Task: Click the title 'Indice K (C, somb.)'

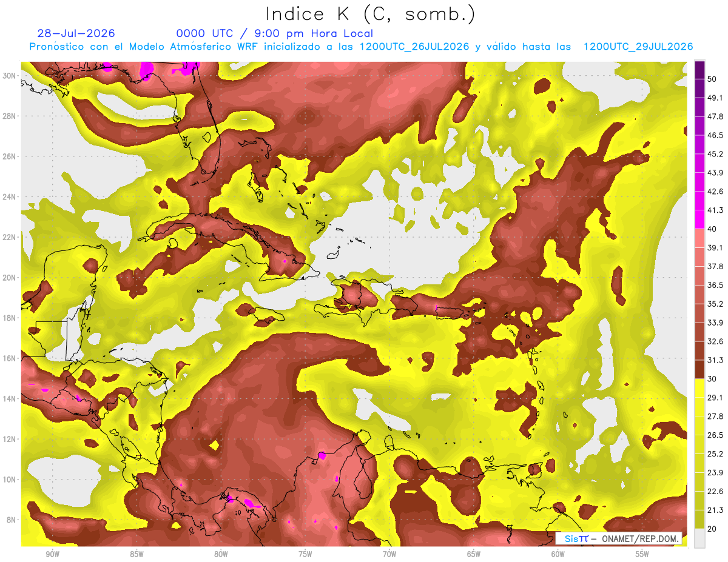Action: click(x=371, y=14)
